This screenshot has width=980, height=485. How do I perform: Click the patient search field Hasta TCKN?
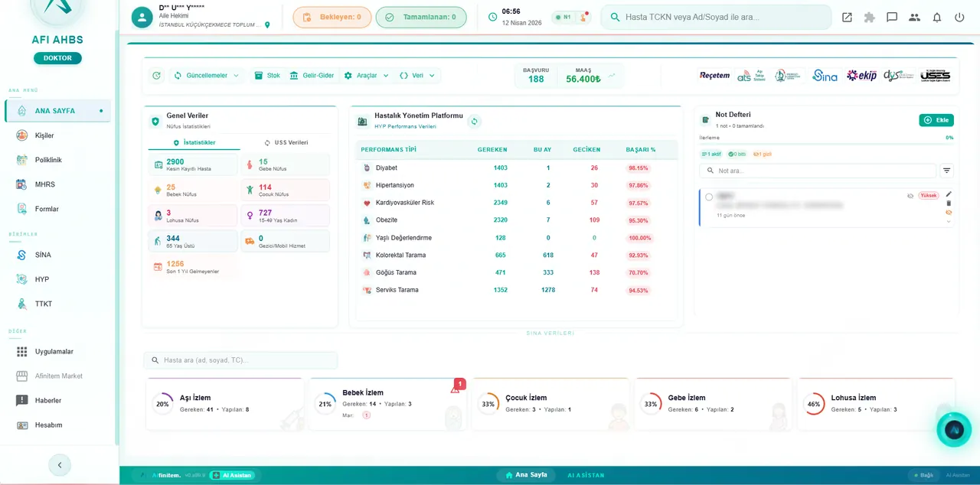[716, 17]
